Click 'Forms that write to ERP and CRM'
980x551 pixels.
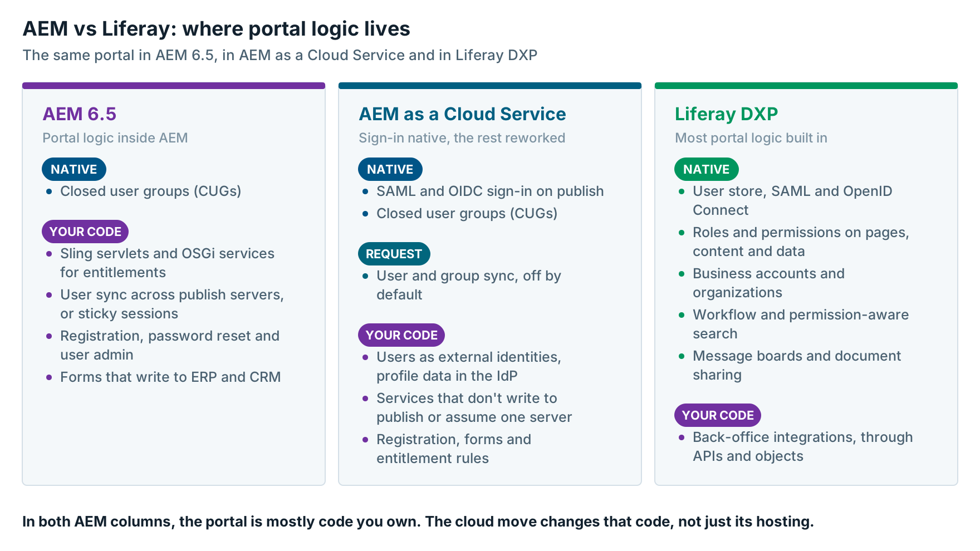point(170,377)
